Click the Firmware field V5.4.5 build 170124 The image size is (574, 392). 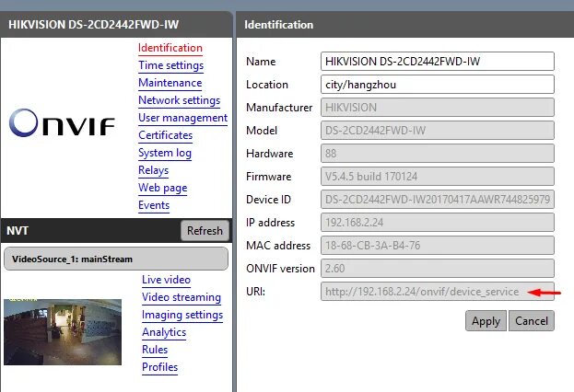click(438, 177)
